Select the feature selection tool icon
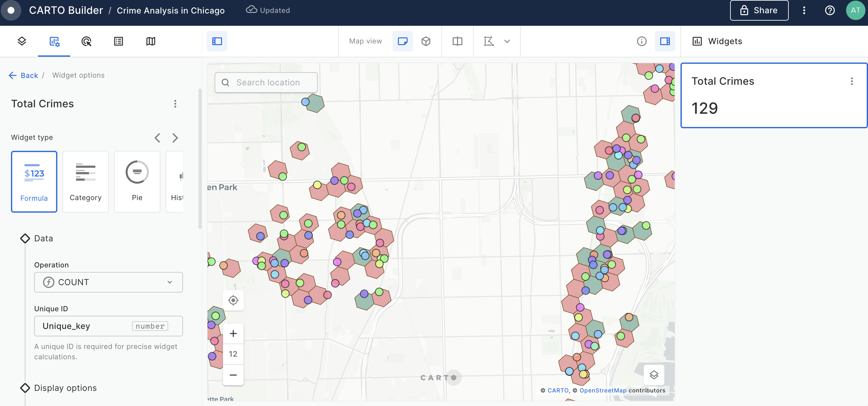This screenshot has width=868, height=406. [489, 41]
